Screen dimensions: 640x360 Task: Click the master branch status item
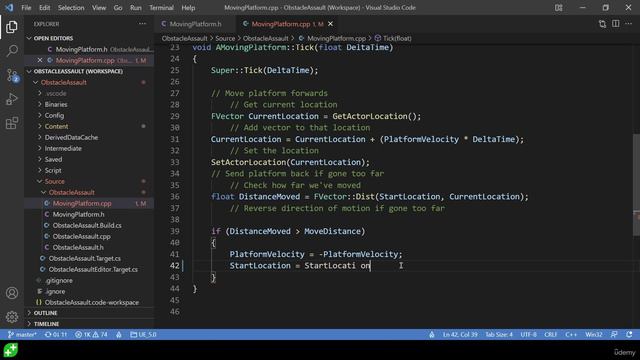coord(22,335)
